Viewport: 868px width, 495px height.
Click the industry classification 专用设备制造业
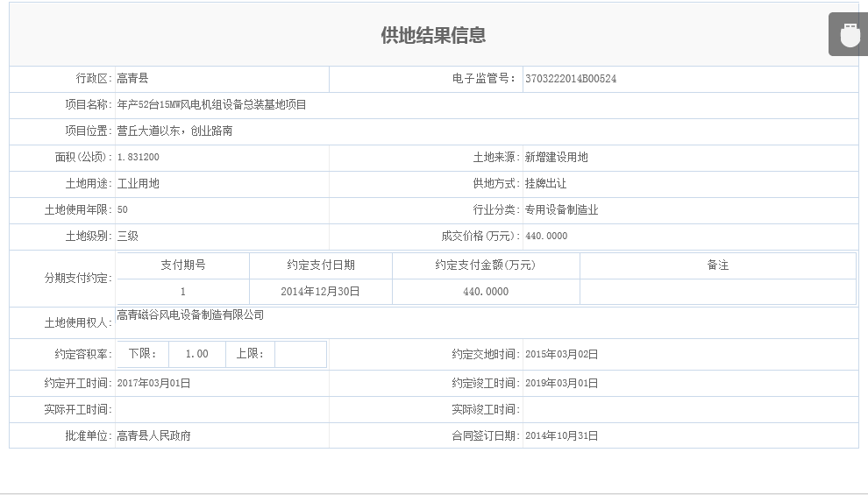[x=561, y=209]
